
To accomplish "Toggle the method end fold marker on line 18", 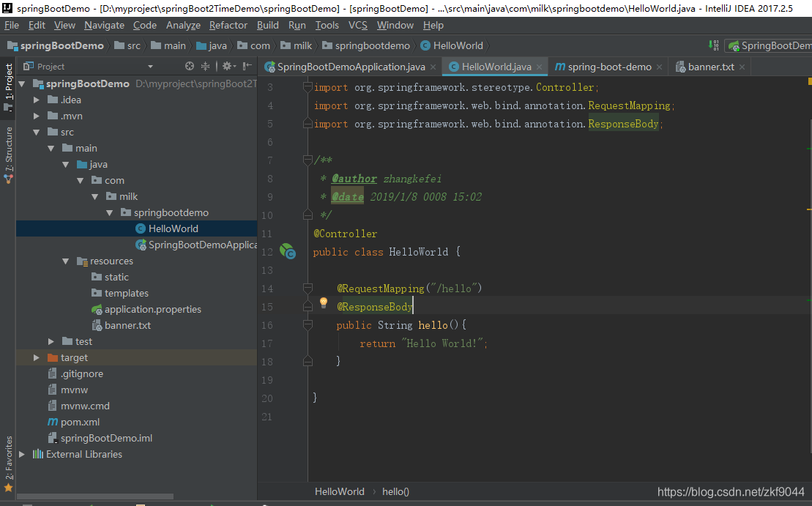I will tap(308, 361).
